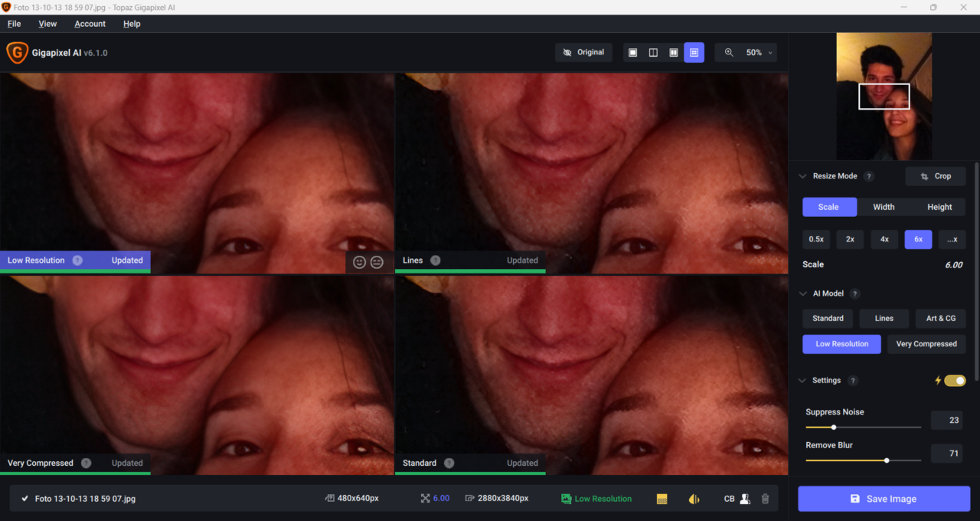
Task: Click the Suppress Noise value field showing 23
Action: [x=946, y=420]
